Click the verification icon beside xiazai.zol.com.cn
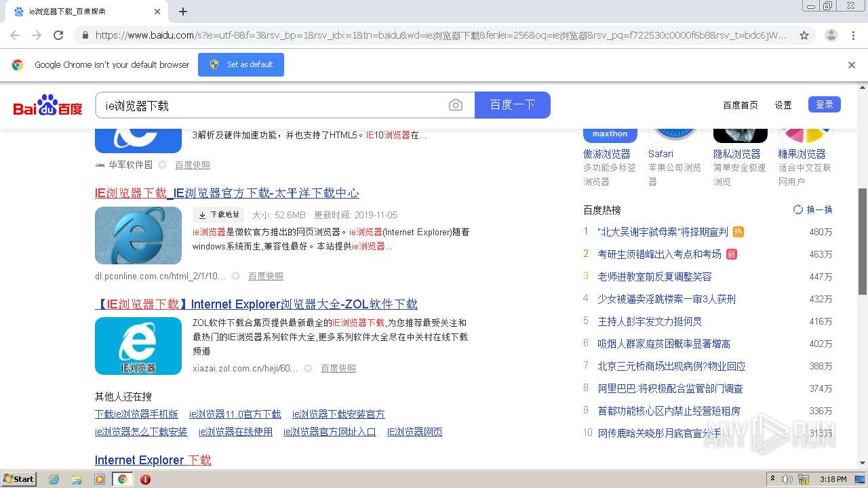Viewport: 868px width, 488px height. [308, 368]
